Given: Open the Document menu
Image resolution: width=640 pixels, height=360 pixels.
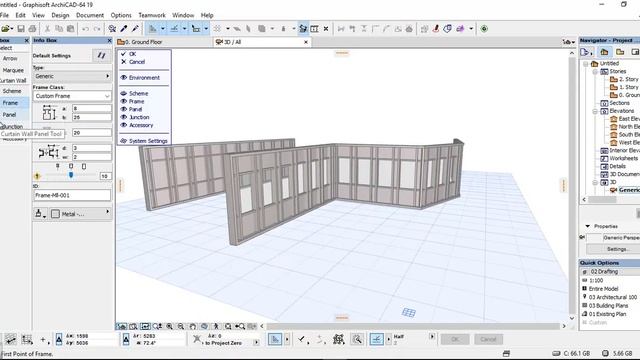Looking at the screenshot, I should (x=90, y=15).
